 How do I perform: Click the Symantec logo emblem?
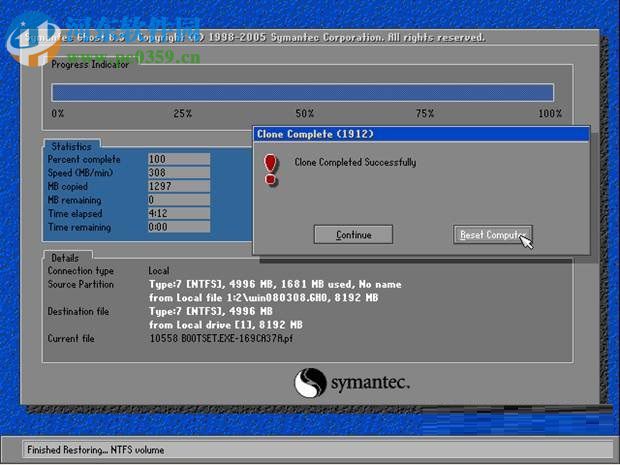(x=310, y=383)
